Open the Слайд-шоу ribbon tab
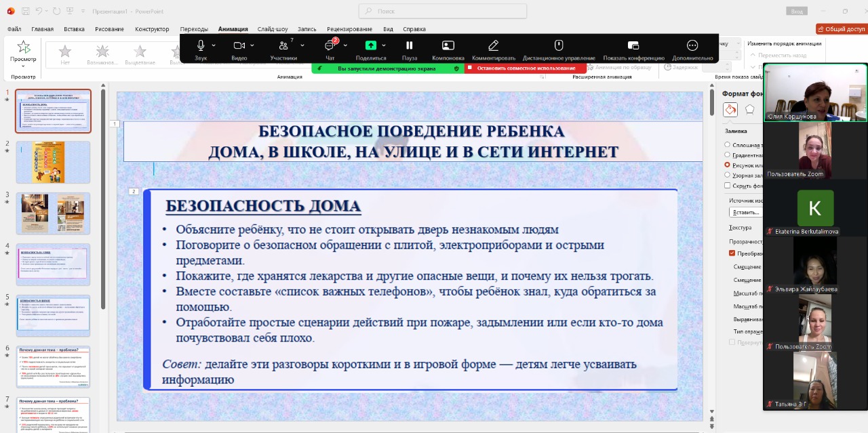This screenshot has width=868, height=433. pyautogui.click(x=274, y=28)
